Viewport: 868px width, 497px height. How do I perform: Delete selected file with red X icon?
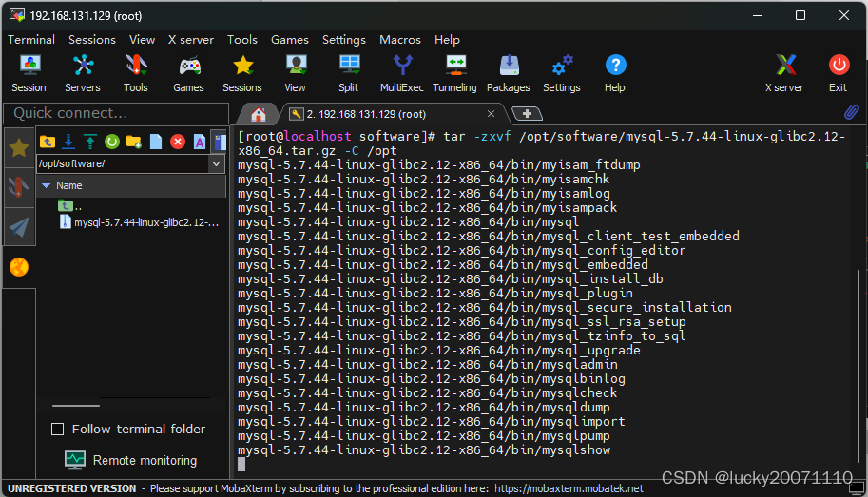[x=178, y=142]
